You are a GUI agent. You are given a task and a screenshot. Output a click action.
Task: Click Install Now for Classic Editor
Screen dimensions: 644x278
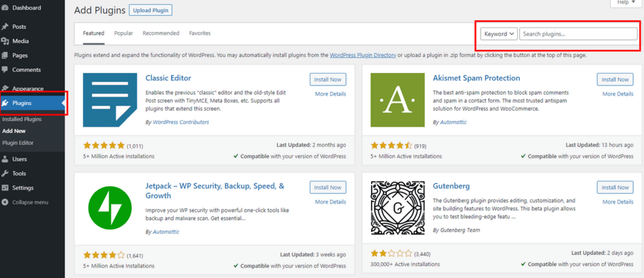point(328,80)
